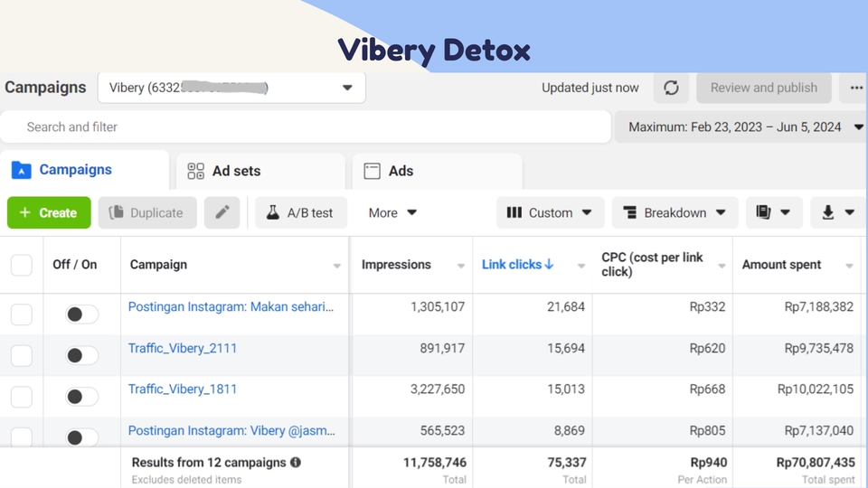868x488 pixels.
Task: Switch to the Ad sets tab
Action: pyautogui.click(x=260, y=171)
